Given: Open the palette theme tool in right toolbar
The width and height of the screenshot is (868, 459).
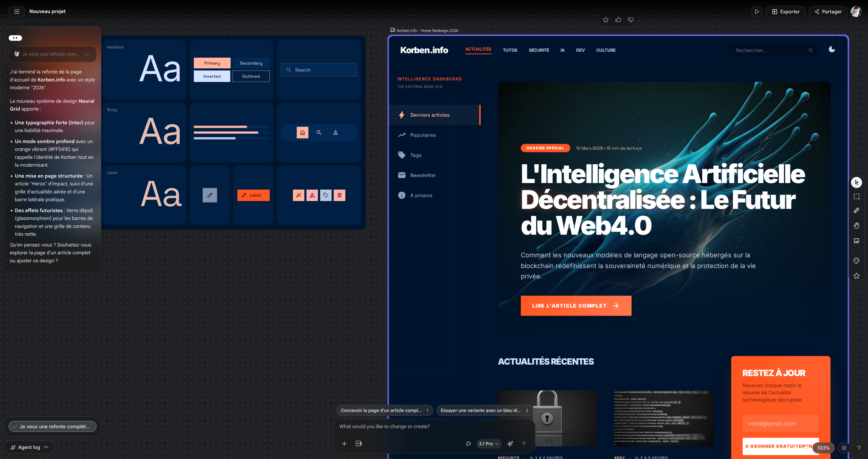Looking at the screenshot, I should 856,261.
